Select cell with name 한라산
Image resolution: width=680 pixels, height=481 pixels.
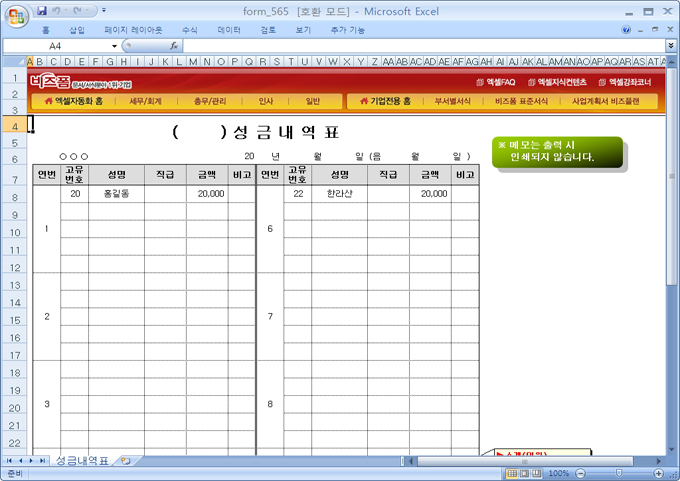click(x=339, y=194)
